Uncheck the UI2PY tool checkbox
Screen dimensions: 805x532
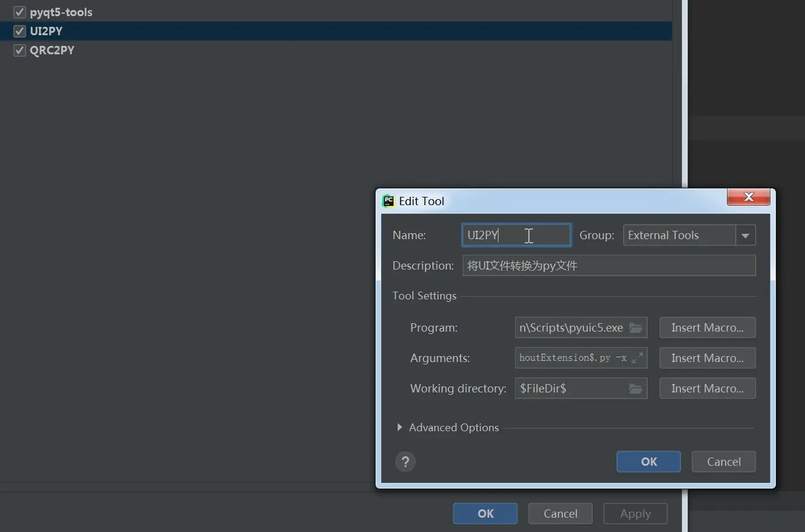[x=19, y=31]
